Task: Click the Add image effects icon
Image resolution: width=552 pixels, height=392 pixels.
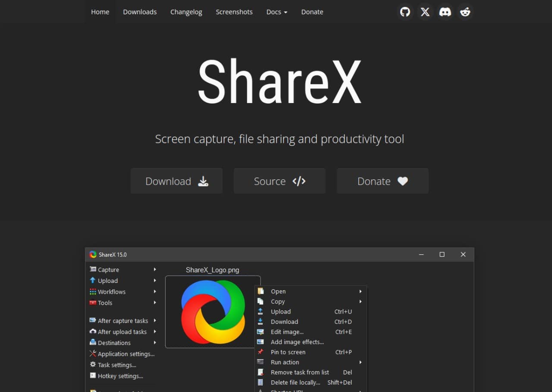Action: click(x=260, y=342)
